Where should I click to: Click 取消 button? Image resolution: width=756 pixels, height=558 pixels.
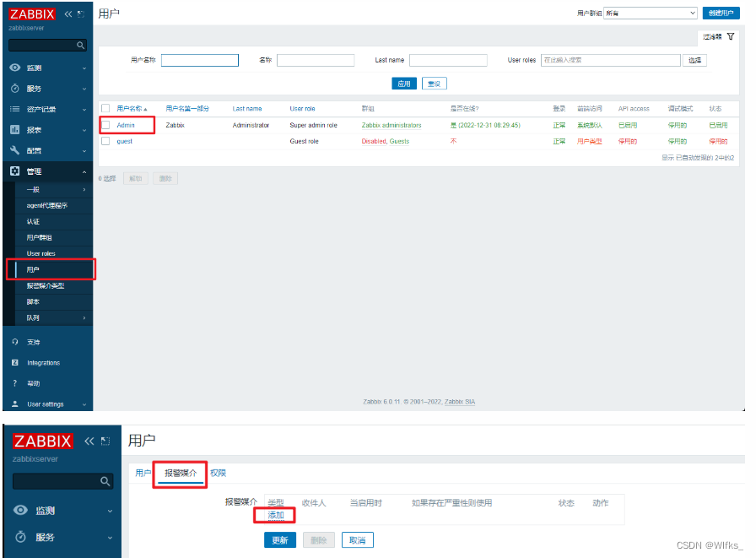(x=357, y=540)
